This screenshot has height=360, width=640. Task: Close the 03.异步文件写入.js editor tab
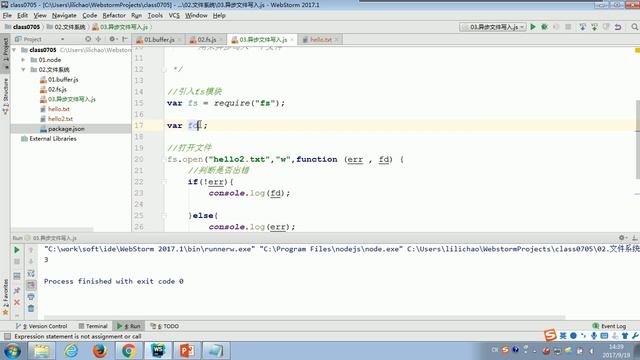[x=292, y=40]
